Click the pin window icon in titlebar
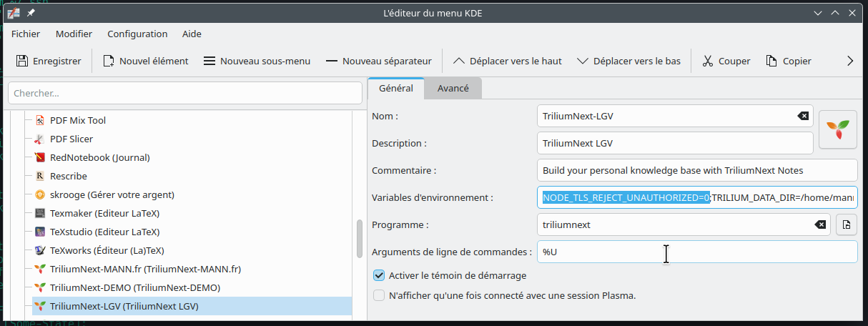This screenshot has height=326, width=868. tap(31, 12)
